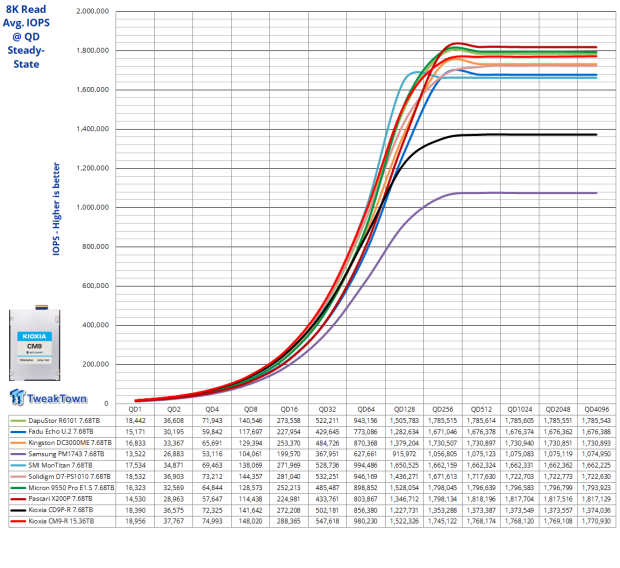Screen dimensions: 620x568
Task: Click the Kioxia CM9-R QD32 value 547,618
Action: pos(327,521)
